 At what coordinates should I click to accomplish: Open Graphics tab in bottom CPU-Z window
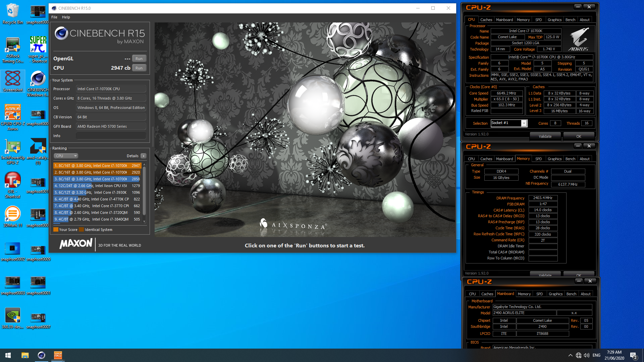(x=555, y=294)
